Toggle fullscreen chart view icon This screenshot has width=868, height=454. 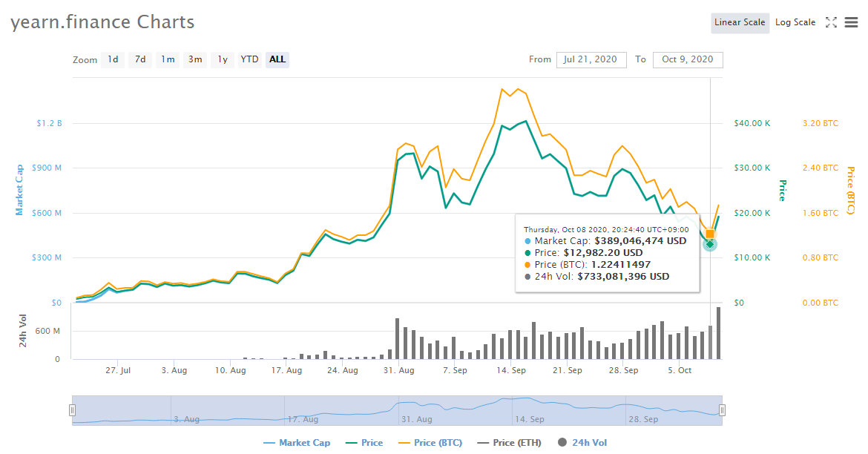(831, 23)
